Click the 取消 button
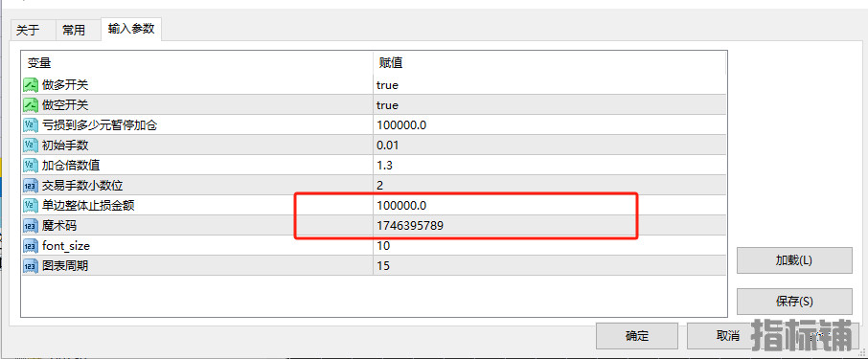868x359 pixels. pos(727,336)
